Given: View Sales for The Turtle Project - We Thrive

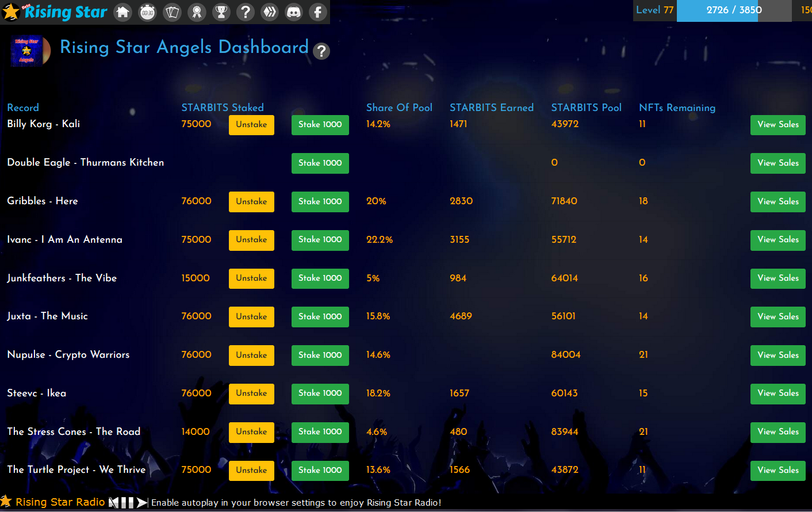Looking at the screenshot, I should (778, 471).
